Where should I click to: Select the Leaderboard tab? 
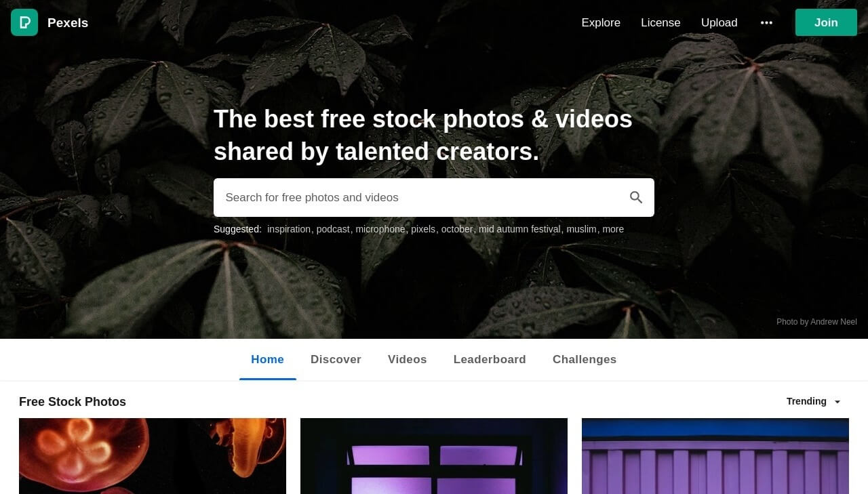point(490,359)
